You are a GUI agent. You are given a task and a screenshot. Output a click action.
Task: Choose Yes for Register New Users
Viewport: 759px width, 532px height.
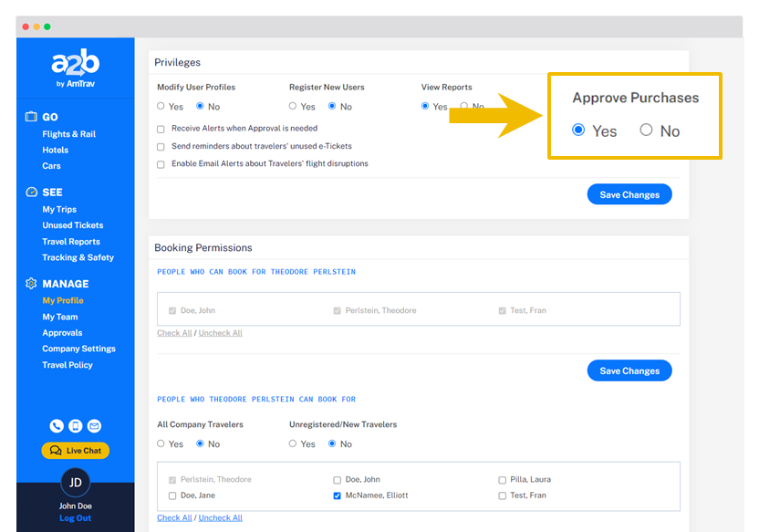click(x=293, y=107)
